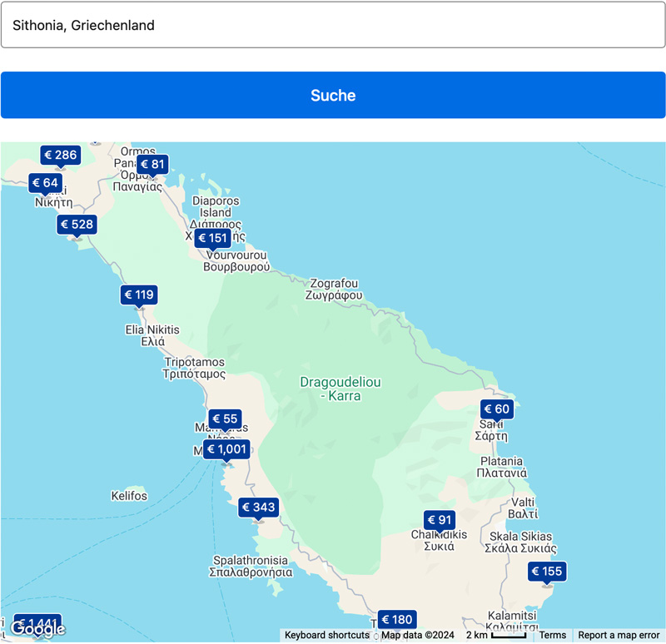Choose the € 119 price marker
This screenshot has height=644, width=666.
click(x=139, y=295)
